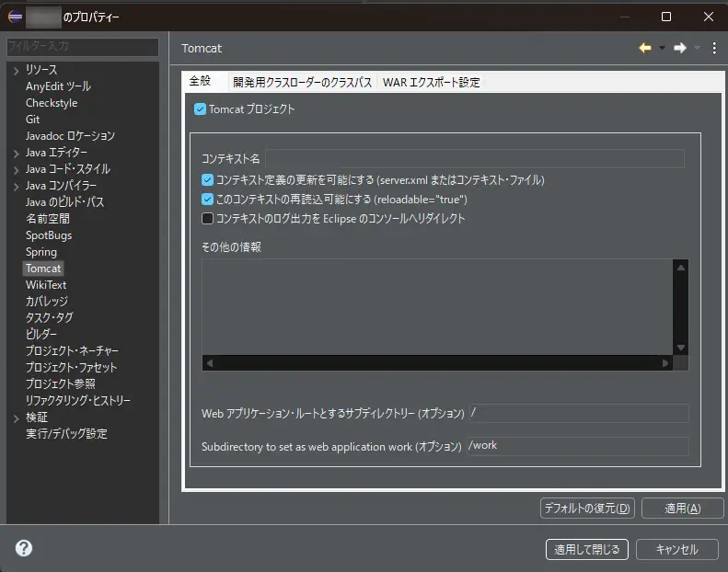Select プロジェクト・ネーチャー in the tree
The image size is (728, 572).
coord(72,351)
